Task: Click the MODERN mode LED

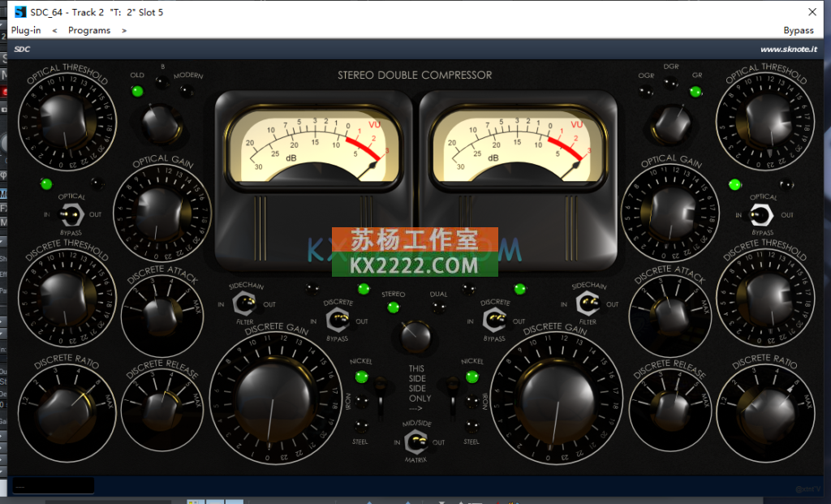Action: [x=187, y=91]
